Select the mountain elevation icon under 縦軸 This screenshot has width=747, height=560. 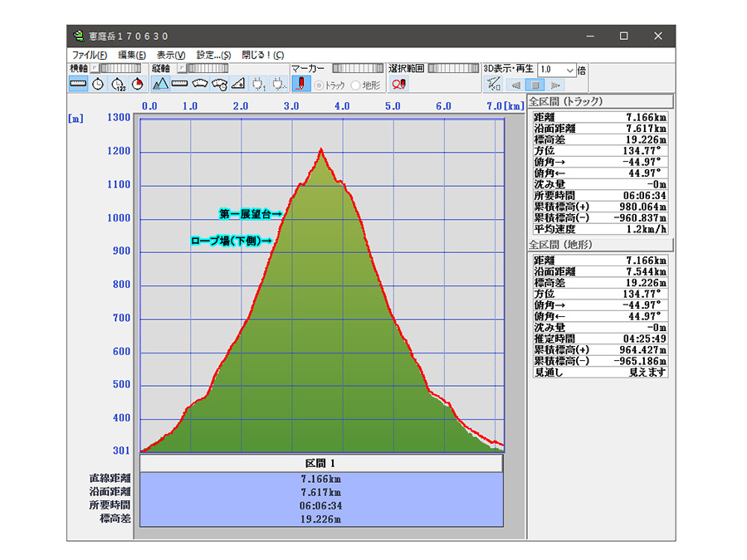click(161, 84)
